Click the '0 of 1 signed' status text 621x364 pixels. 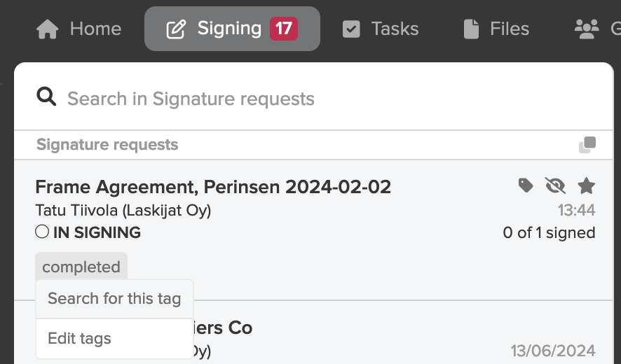point(549,232)
